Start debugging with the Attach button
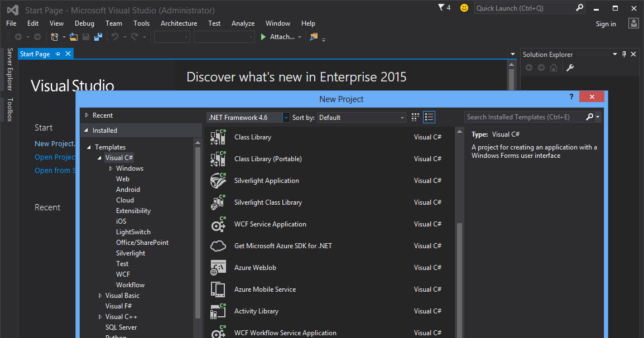 coord(278,37)
